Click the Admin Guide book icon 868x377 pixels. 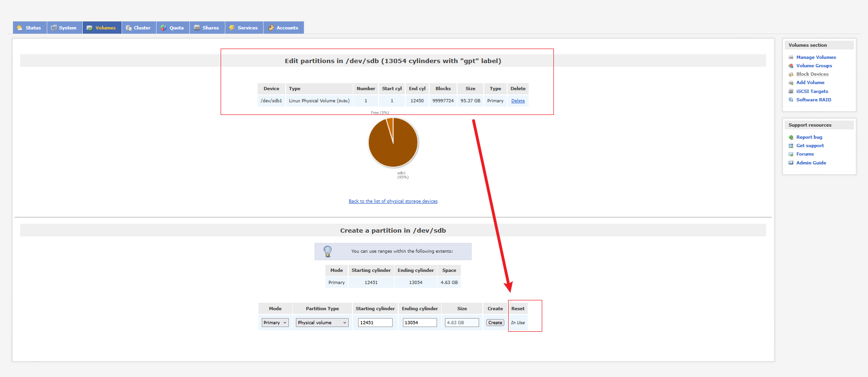791,163
